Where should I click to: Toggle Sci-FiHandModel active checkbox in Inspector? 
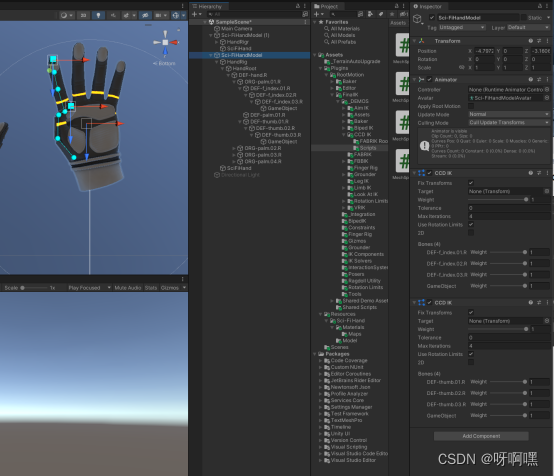coord(432,18)
